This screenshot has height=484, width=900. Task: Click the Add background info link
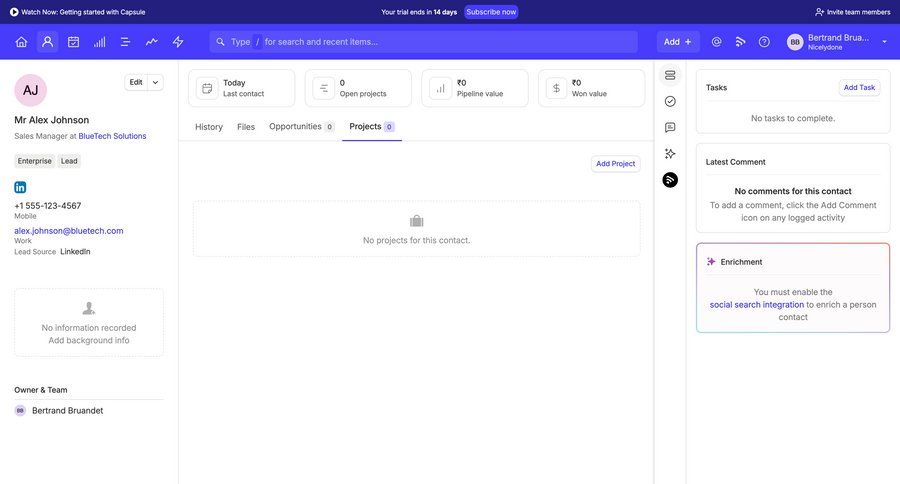point(89,340)
